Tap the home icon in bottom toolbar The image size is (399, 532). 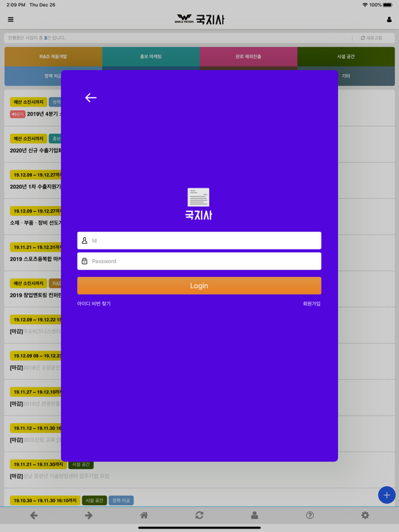[144, 515]
